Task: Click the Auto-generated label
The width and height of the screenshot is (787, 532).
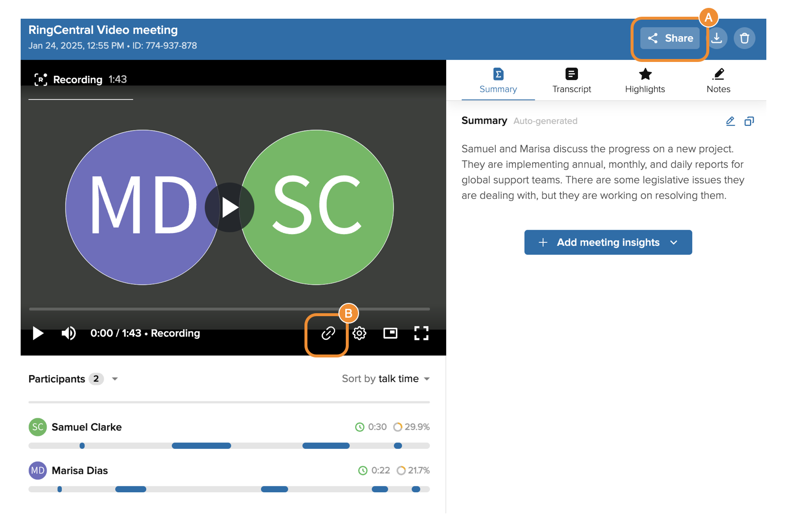Action: pos(545,121)
